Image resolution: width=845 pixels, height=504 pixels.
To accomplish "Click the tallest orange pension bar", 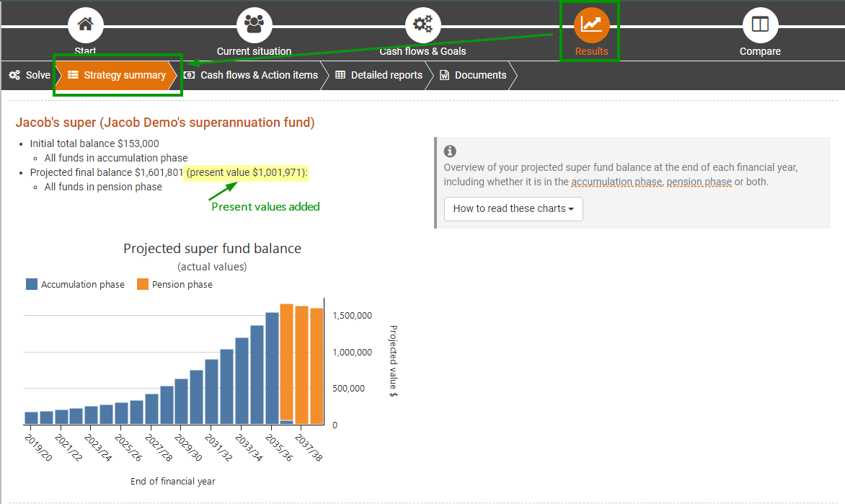I will coord(286,361).
